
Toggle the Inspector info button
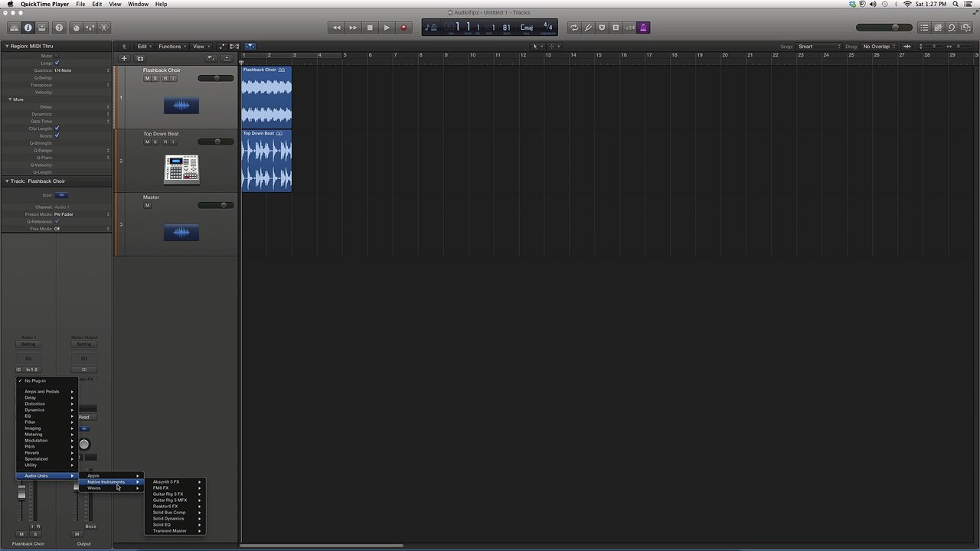click(28, 28)
